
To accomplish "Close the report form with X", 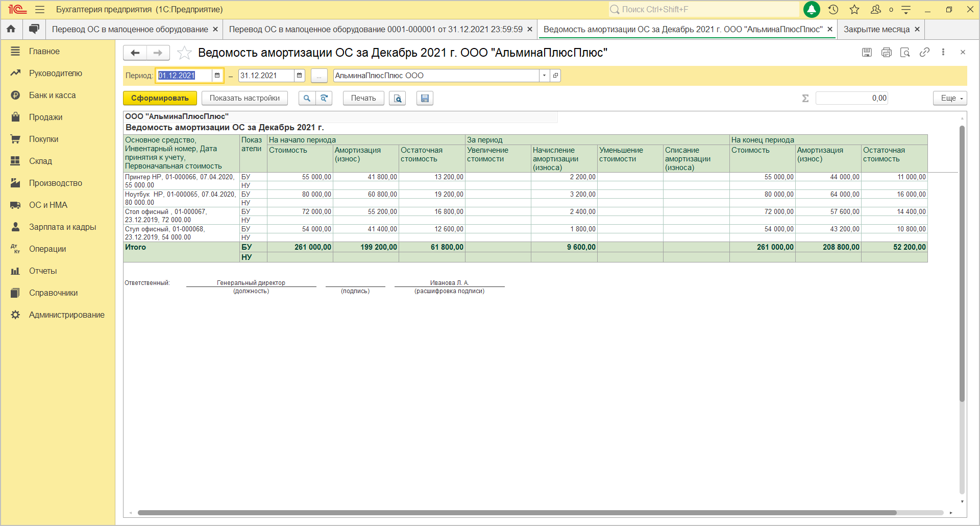I will [x=963, y=52].
